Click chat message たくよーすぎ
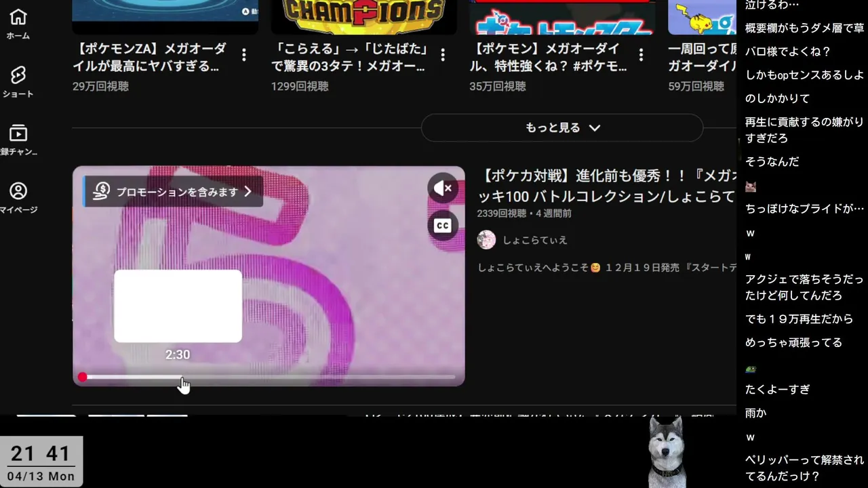 pyautogui.click(x=777, y=389)
